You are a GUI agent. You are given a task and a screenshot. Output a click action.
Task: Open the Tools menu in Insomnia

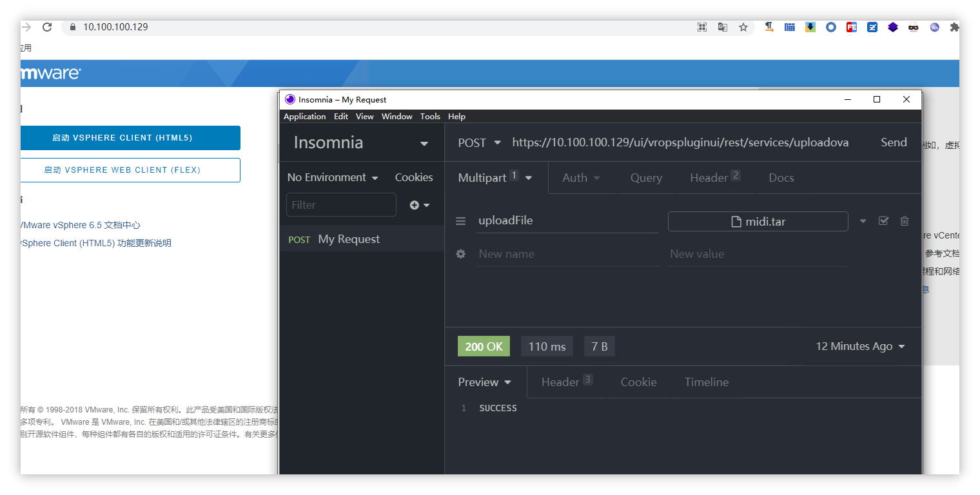(430, 117)
